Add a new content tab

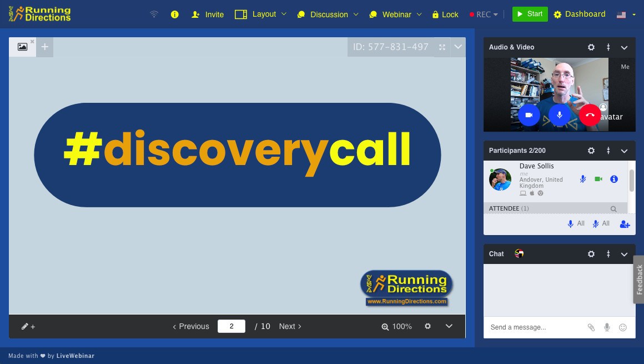click(x=45, y=47)
